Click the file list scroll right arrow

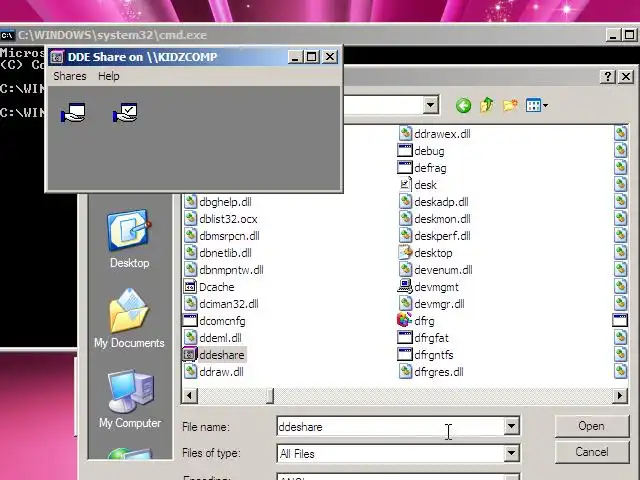click(x=620, y=395)
